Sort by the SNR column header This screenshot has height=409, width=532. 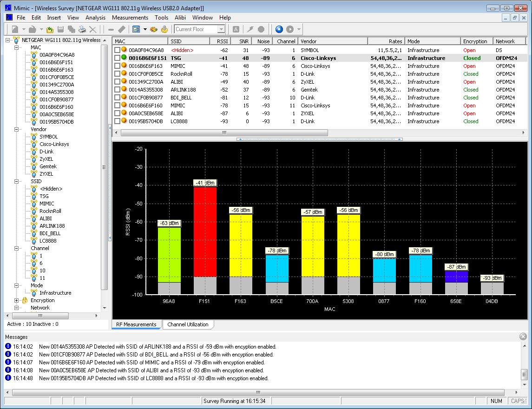(241, 41)
